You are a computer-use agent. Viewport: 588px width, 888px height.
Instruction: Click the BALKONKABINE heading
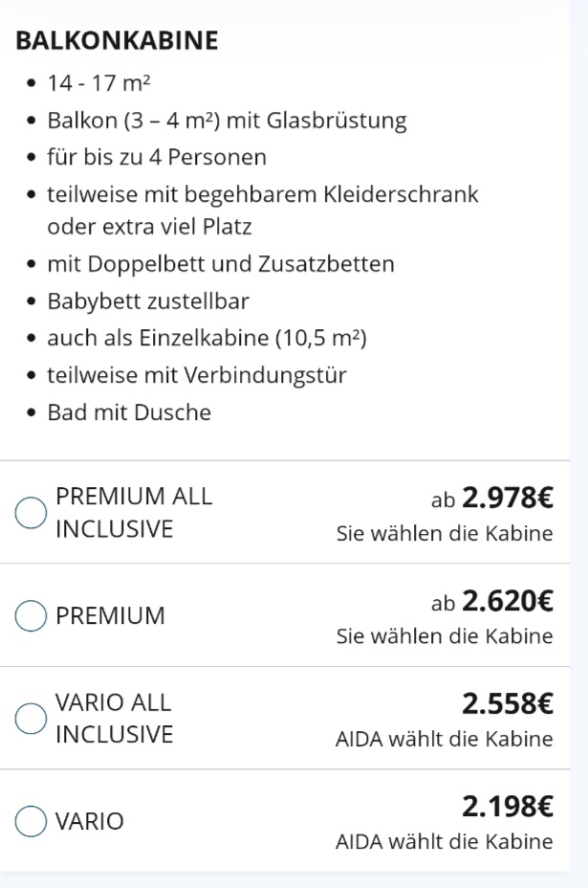(117, 40)
